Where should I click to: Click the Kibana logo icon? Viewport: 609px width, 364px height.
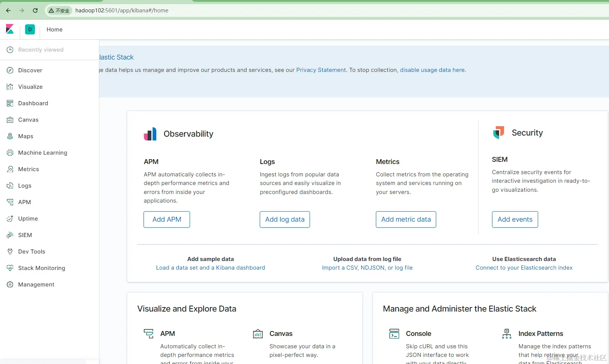pos(10,29)
